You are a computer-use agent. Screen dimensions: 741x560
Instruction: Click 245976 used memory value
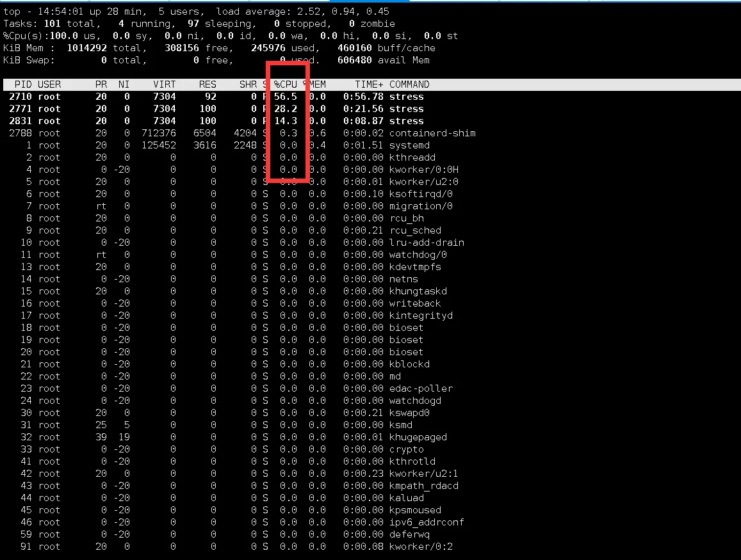click(x=268, y=48)
